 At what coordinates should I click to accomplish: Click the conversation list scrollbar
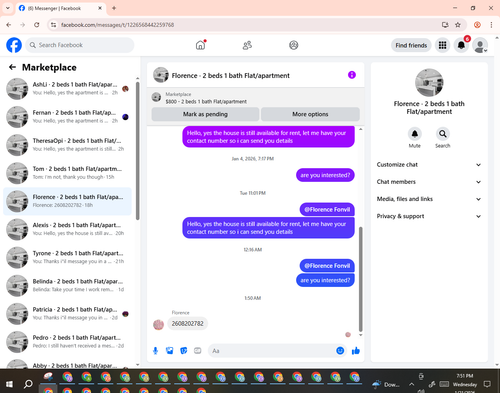(x=137, y=150)
